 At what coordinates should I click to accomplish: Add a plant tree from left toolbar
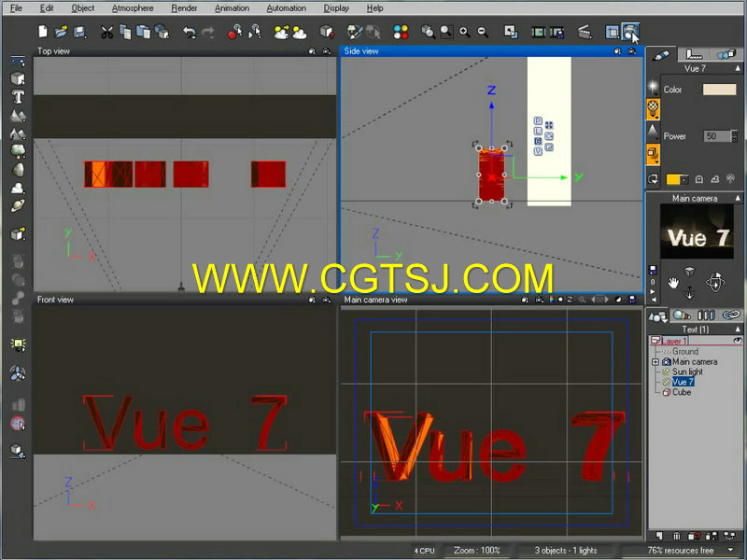point(18,151)
